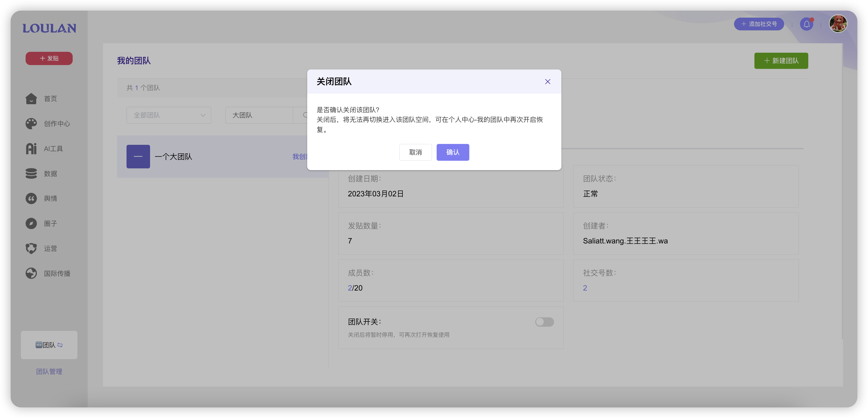Click the 团队 switcher box
This screenshot has height=418, width=868.
[49, 345]
